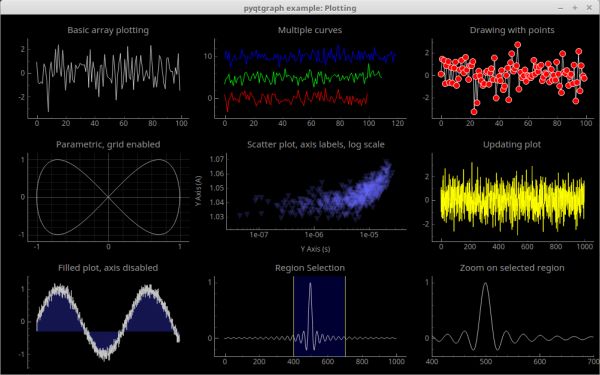Click the "1.03" y-axis tick label
The width and height of the screenshot is (600, 375).
point(216,217)
